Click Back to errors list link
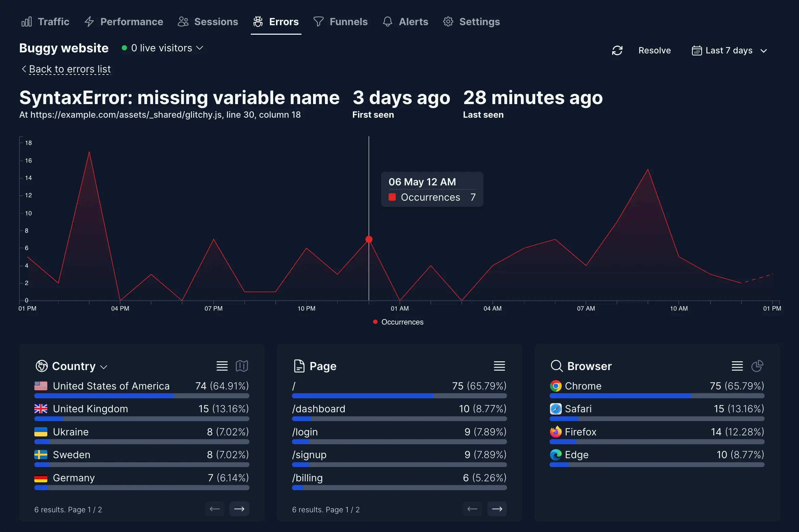The width and height of the screenshot is (799, 532). [x=65, y=69]
